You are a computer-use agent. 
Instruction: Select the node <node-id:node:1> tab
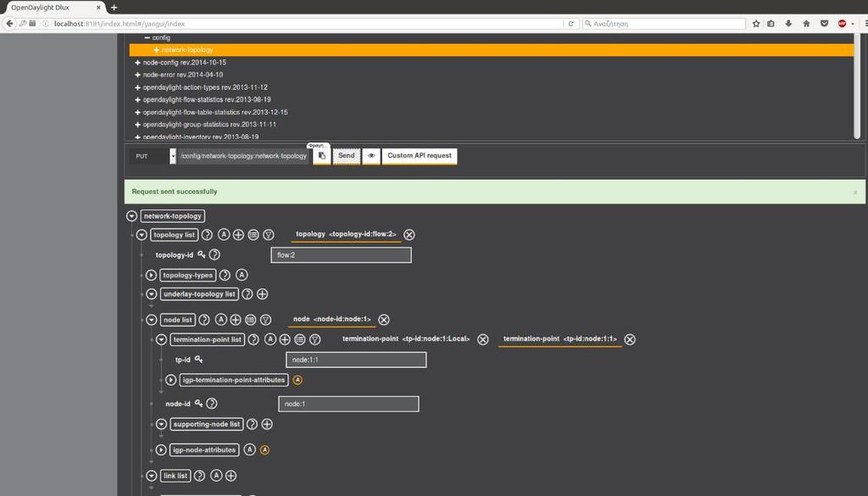pyautogui.click(x=332, y=320)
